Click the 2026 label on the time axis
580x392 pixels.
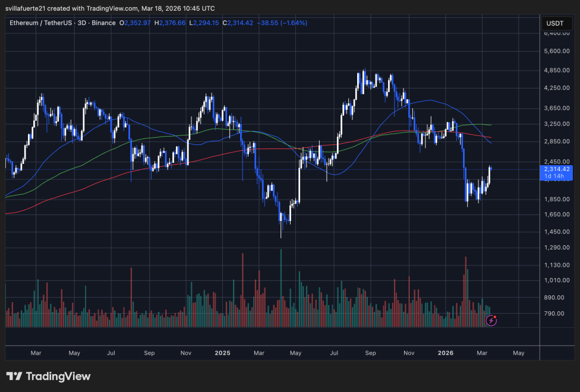[446, 353]
